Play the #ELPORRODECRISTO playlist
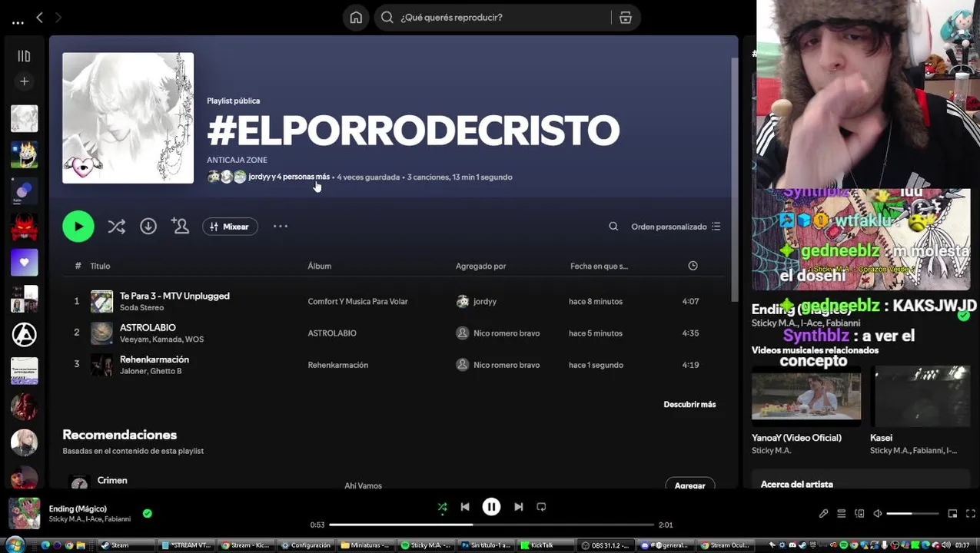Image resolution: width=980 pixels, height=553 pixels. (78, 227)
